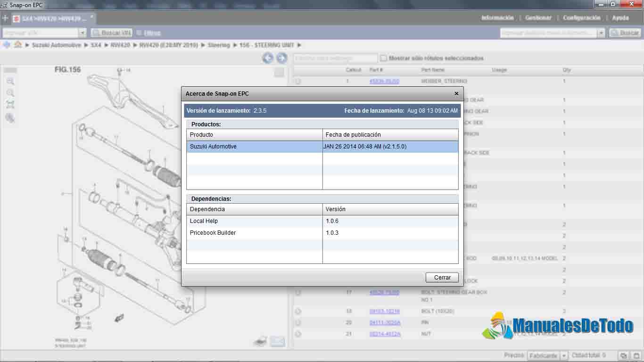Viewport: 644px width, 362px height.
Task: Navigate to SX4 breadcrumb
Action: tap(96, 45)
